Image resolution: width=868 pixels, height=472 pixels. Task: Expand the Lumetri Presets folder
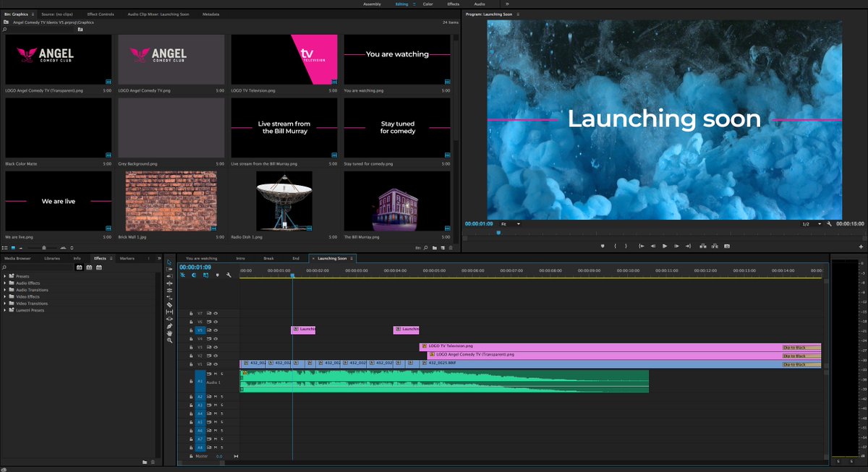tap(5, 310)
